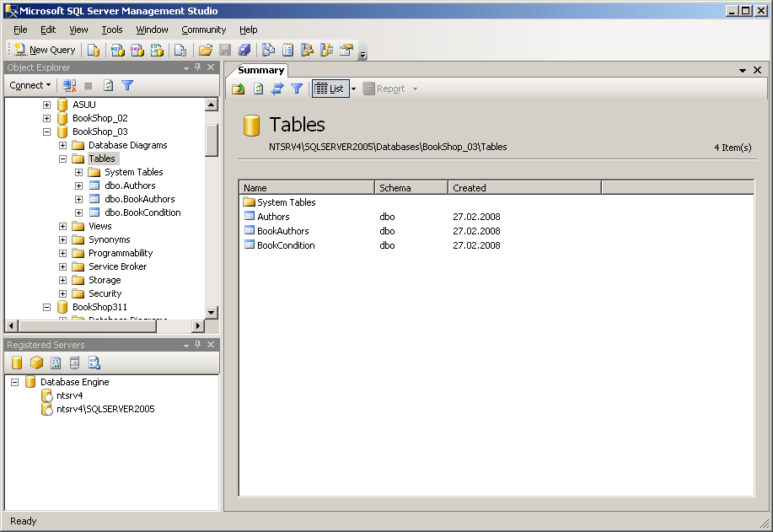Open Registered Servers via toolbar icon
This screenshot has width=773, height=532.
269,50
